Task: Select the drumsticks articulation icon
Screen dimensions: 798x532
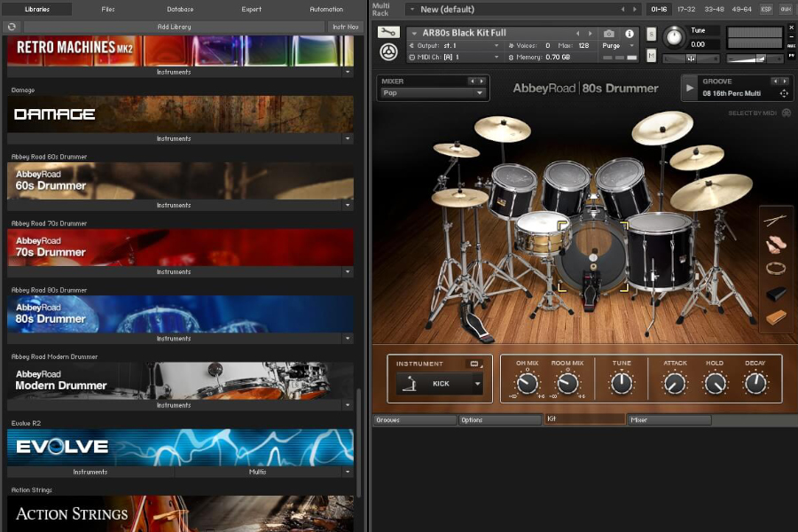Action: (x=775, y=220)
